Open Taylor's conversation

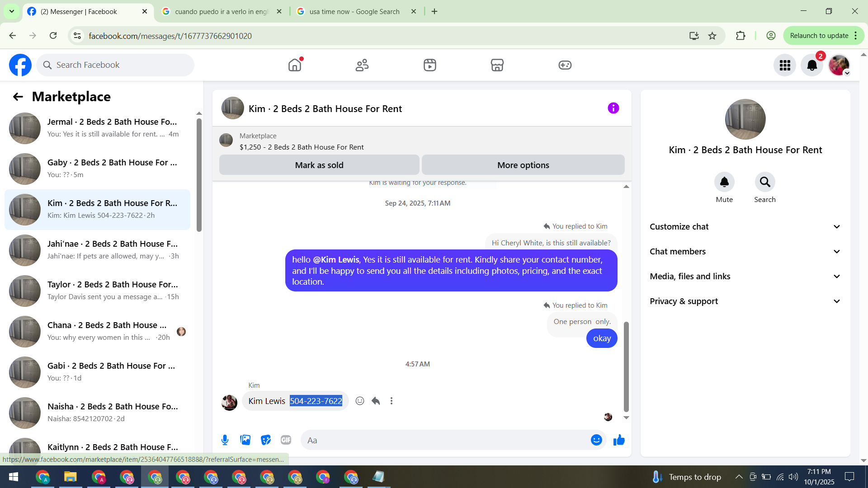[97, 291]
